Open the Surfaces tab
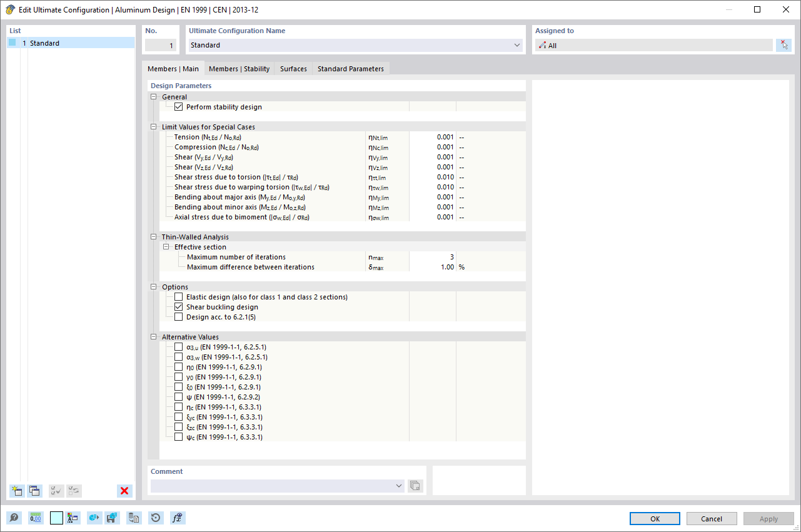The width and height of the screenshot is (801, 532). [x=293, y=69]
